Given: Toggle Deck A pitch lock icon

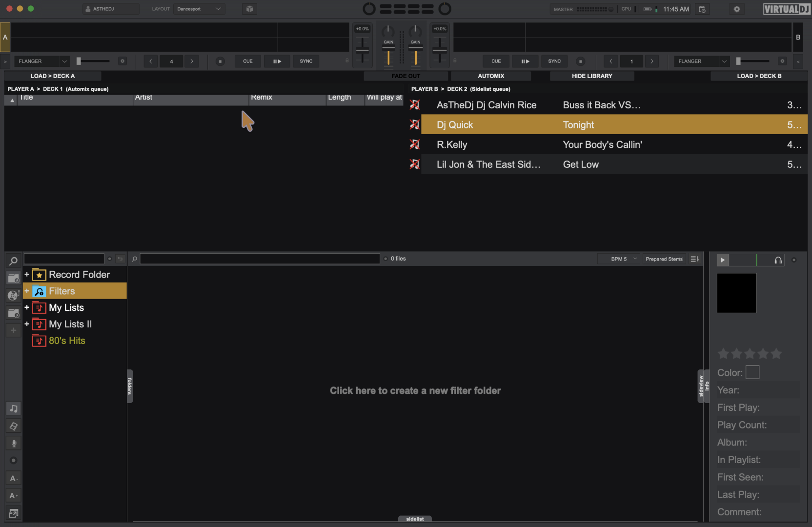Looking at the screenshot, I should click(347, 61).
